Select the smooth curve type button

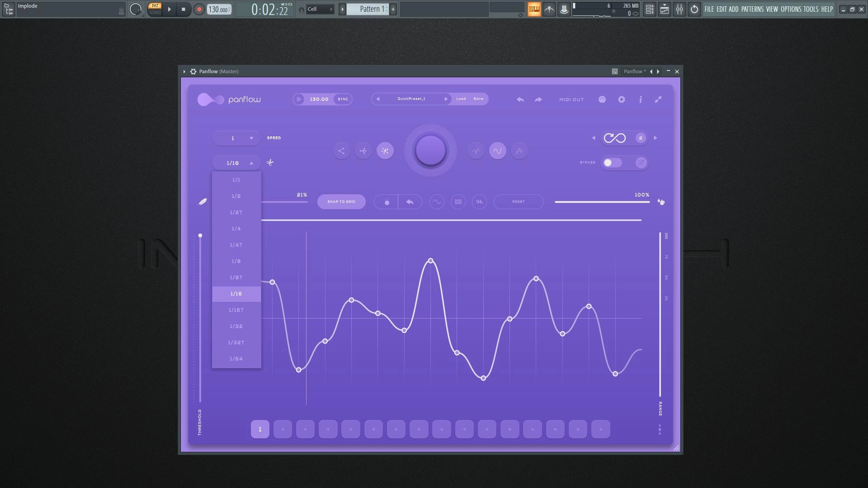[x=498, y=151]
